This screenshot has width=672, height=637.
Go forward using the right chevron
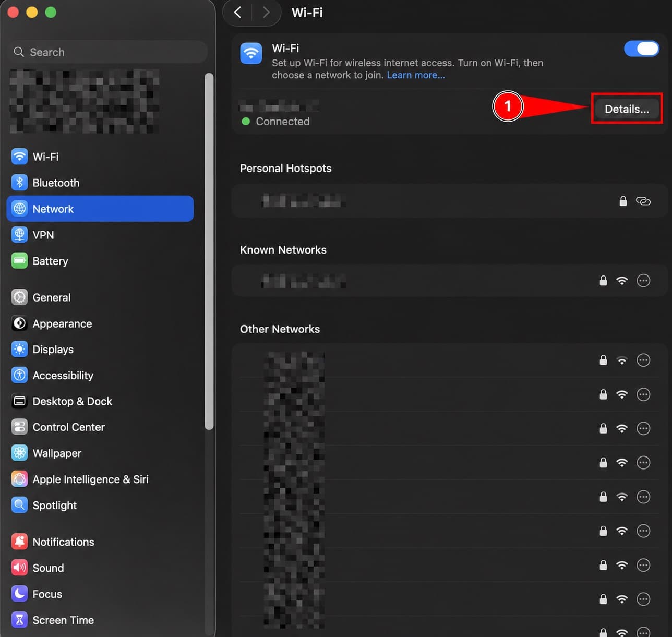point(266,12)
